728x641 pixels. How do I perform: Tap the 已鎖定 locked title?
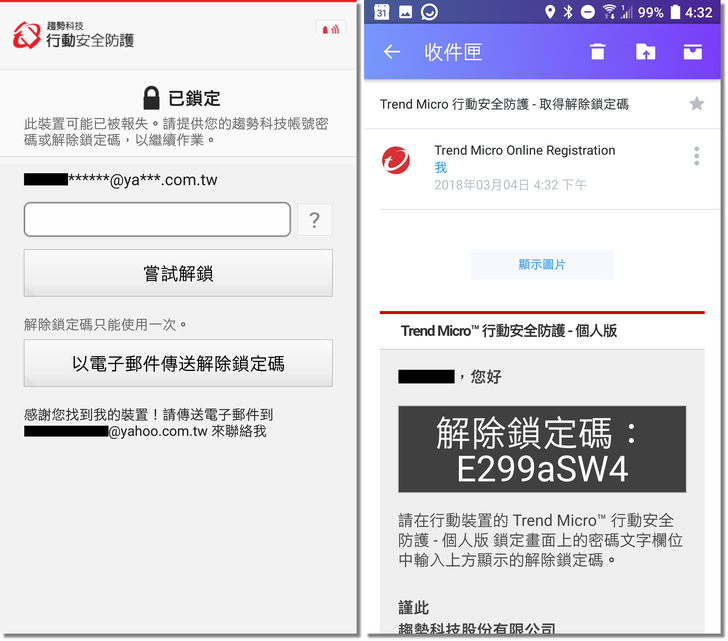pyautogui.click(x=194, y=98)
